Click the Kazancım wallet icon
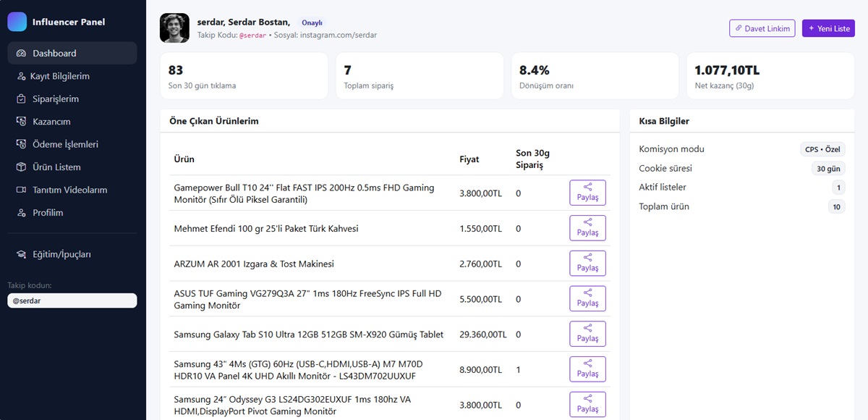Viewport: 868px width, 420px height. click(21, 122)
